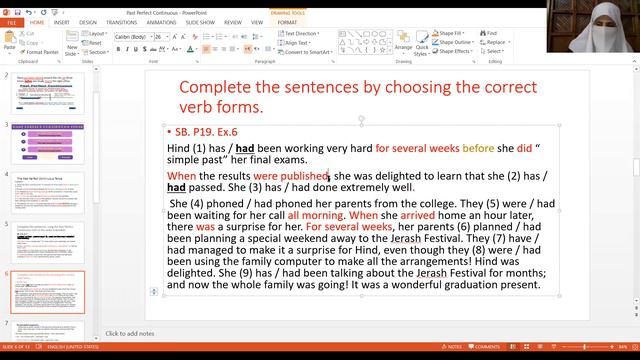The height and width of the screenshot is (360, 640).
Task: Decrease list indent level
Action: click(x=235, y=37)
